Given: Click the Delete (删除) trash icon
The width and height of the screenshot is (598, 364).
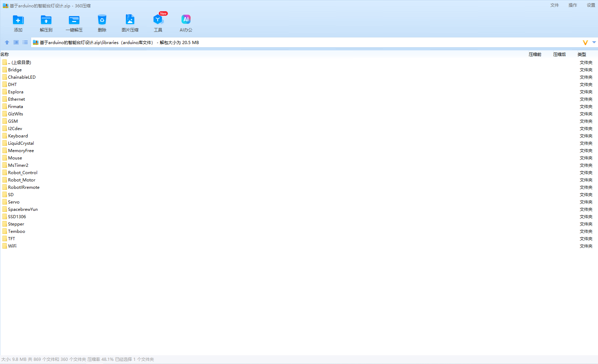Looking at the screenshot, I should pos(102,20).
